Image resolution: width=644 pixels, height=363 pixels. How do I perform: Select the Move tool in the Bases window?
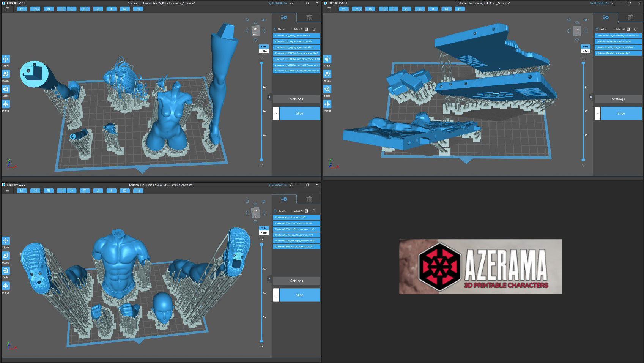(327, 59)
